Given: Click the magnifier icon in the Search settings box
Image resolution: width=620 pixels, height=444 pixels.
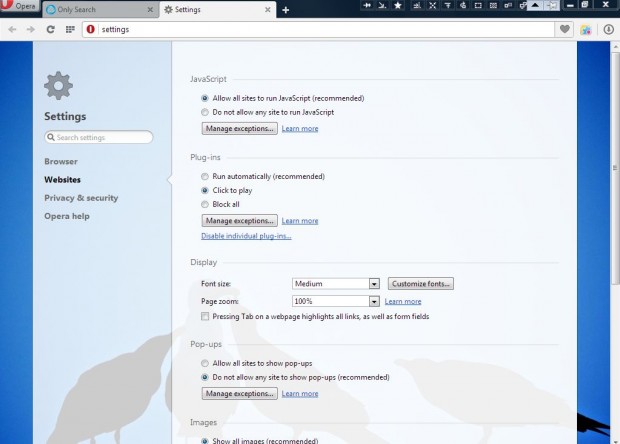Looking at the screenshot, I should pos(51,137).
